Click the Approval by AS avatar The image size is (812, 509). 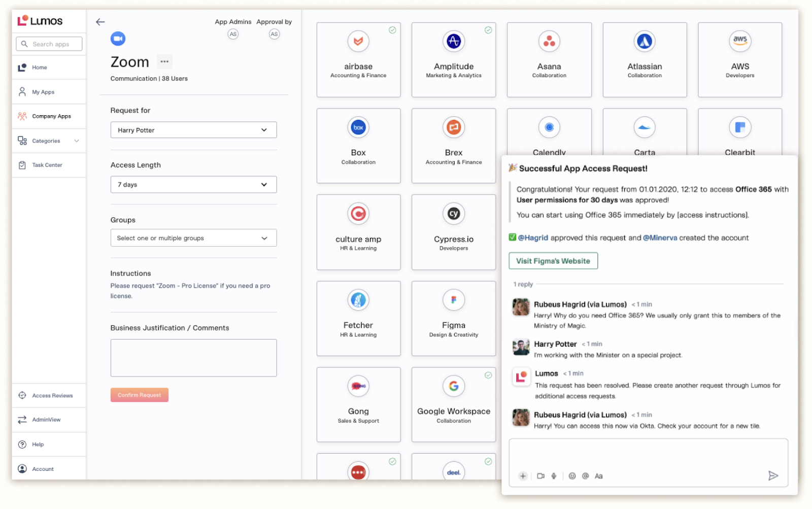click(x=274, y=34)
